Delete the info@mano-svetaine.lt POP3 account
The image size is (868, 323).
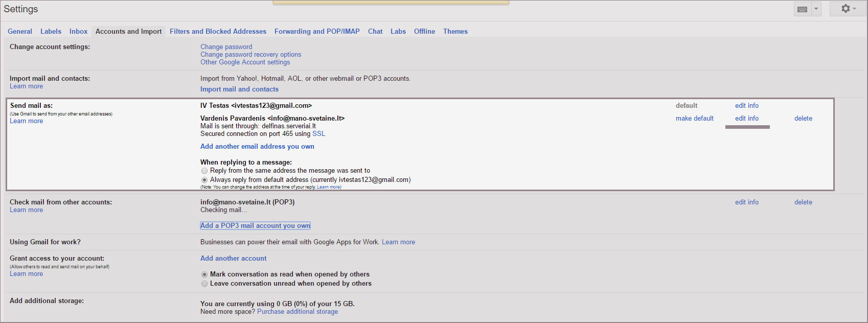point(803,202)
